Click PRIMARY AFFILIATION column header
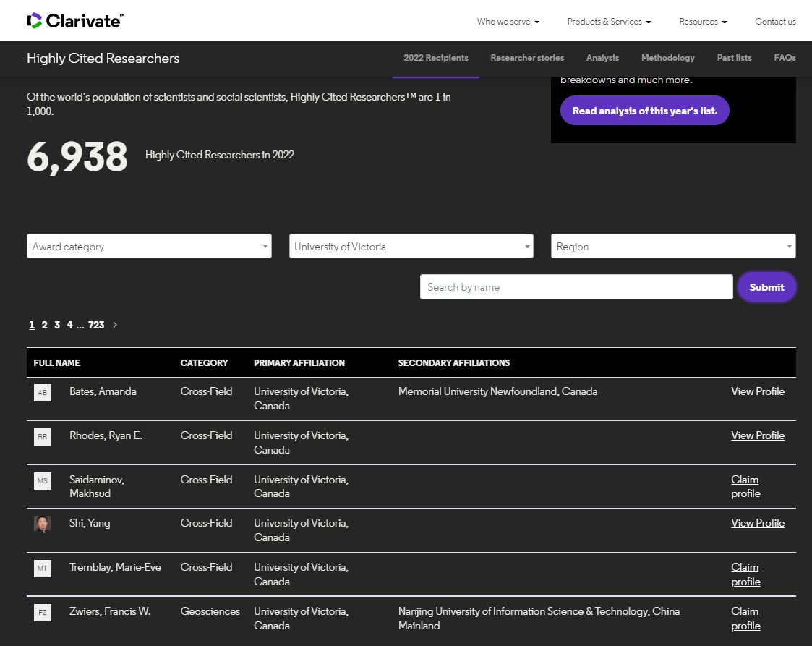The width and height of the screenshot is (812, 646). click(x=299, y=362)
